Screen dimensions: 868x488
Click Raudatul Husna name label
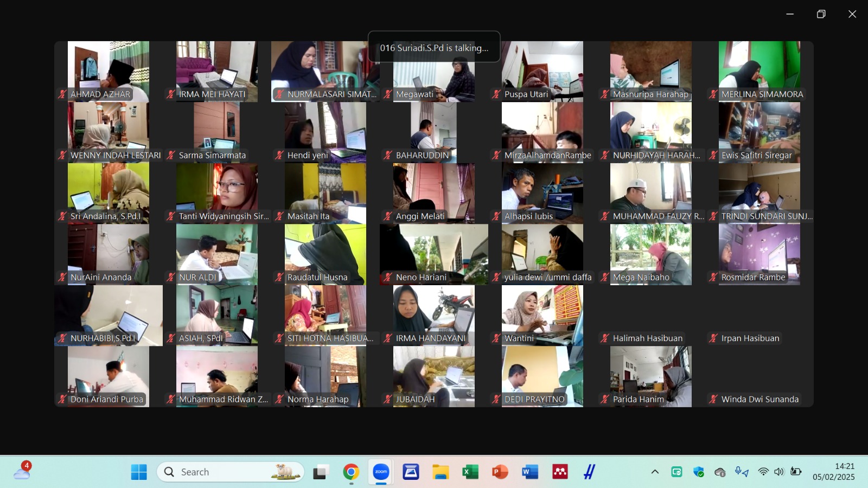click(317, 277)
